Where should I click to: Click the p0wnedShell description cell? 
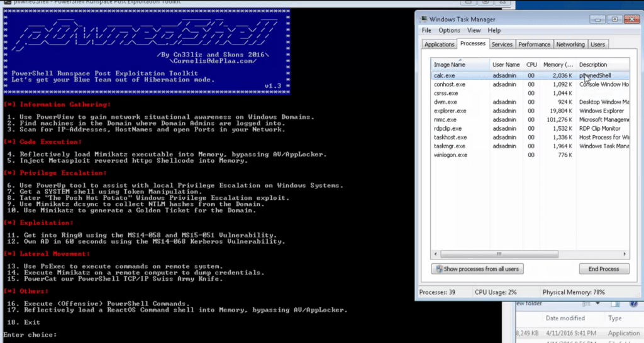click(x=595, y=75)
